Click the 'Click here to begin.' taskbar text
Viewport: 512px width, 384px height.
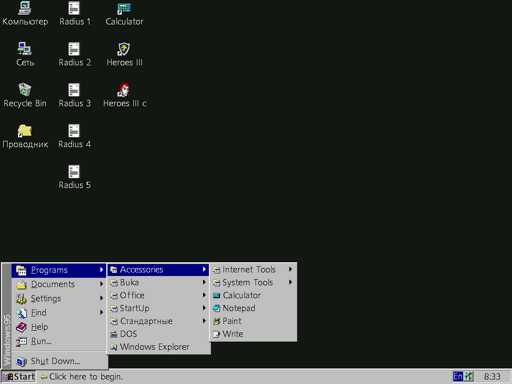(x=86, y=377)
